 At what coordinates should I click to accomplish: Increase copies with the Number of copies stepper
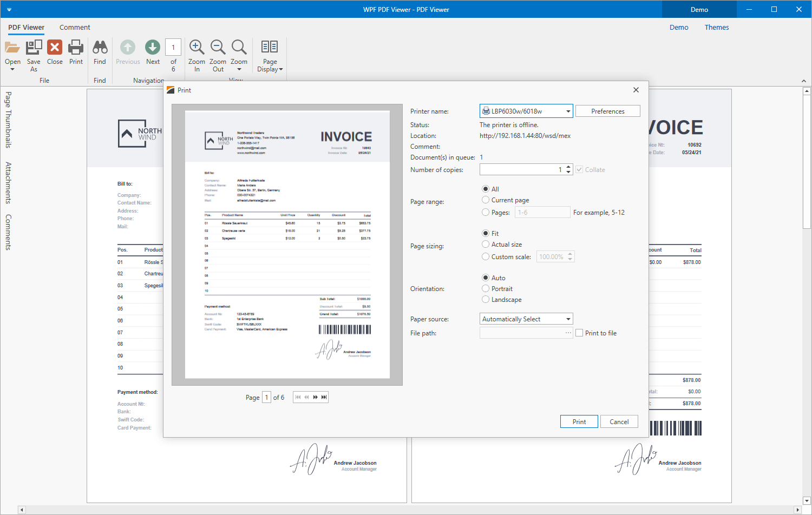coord(568,167)
